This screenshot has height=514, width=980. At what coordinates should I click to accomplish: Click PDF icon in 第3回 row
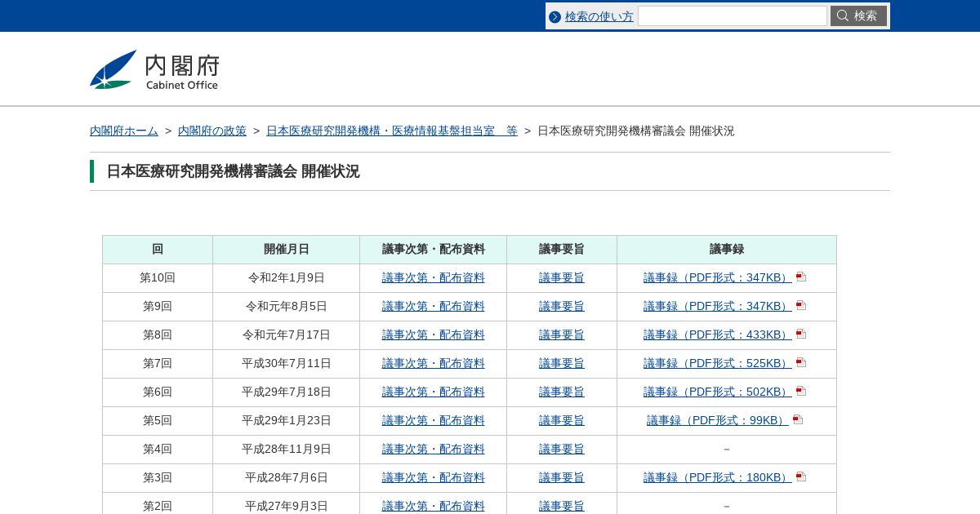click(801, 477)
